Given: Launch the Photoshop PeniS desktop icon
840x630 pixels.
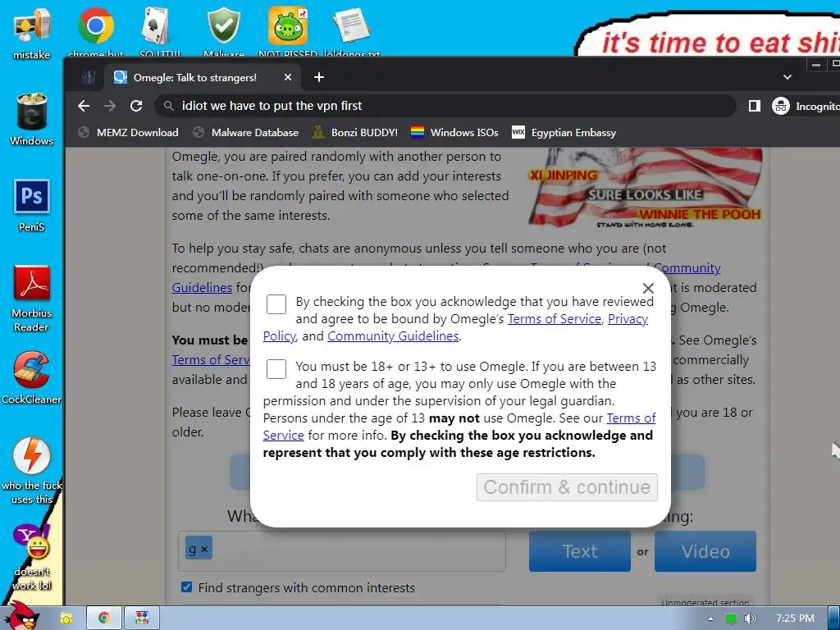Looking at the screenshot, I should (32, 205).
